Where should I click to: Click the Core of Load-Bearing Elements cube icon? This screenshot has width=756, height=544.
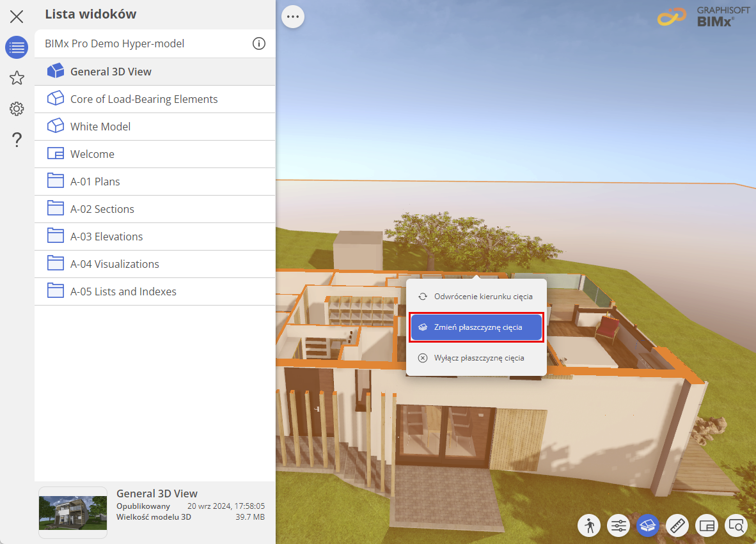tap(56, 98)
